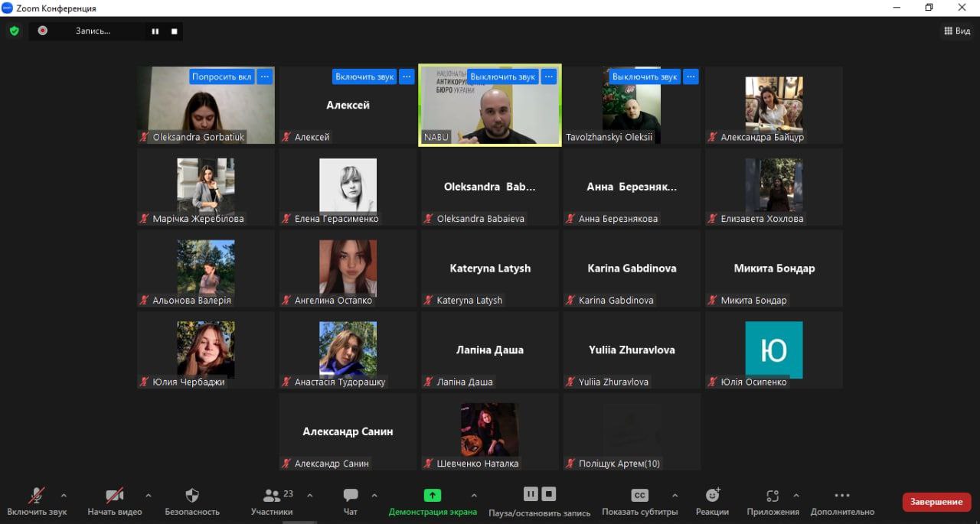Pause the recording in top bar
Image resolution: width=980 pixels, height=524 pixels.
pyautogui.click(x=155, y=31)
